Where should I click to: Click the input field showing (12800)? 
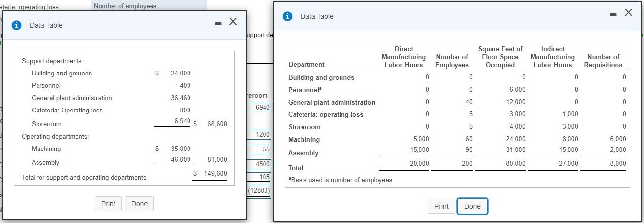pyautogui.click(x=260, y=191)
